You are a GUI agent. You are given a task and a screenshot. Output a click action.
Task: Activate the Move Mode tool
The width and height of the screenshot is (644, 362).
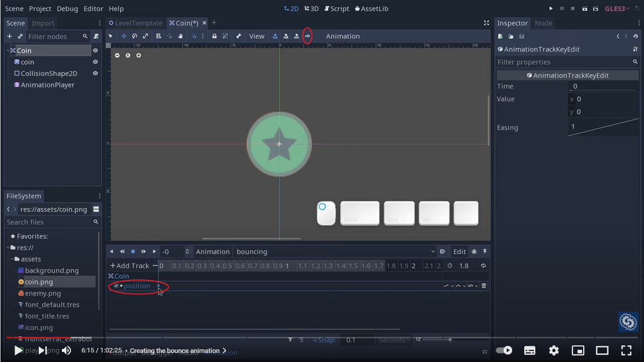pyautogui.click(x=124, y=36)
